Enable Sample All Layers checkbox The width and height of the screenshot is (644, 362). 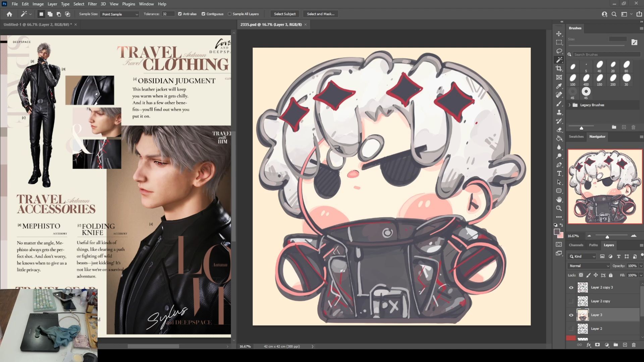click(x=230, y=14)
